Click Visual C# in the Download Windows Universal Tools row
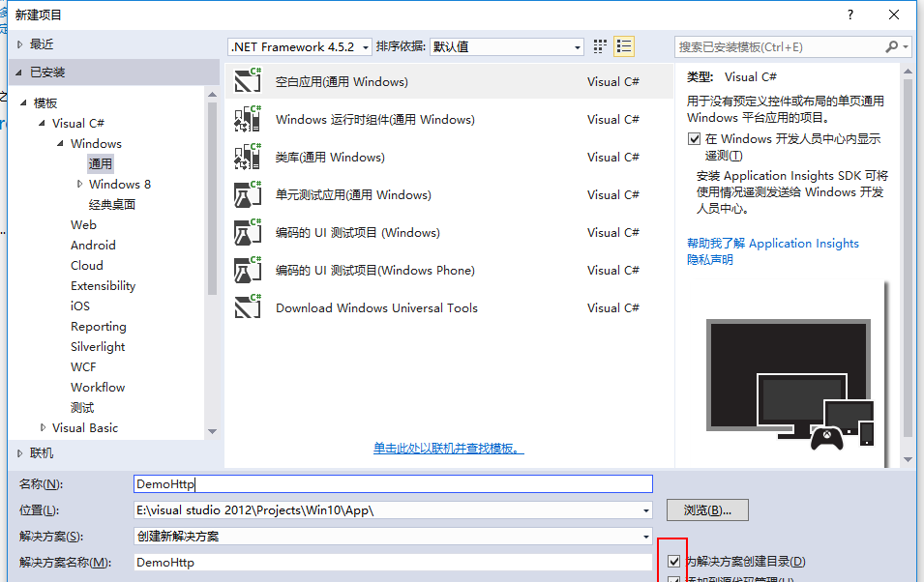 pyautogui.click(x=612, y=307)
